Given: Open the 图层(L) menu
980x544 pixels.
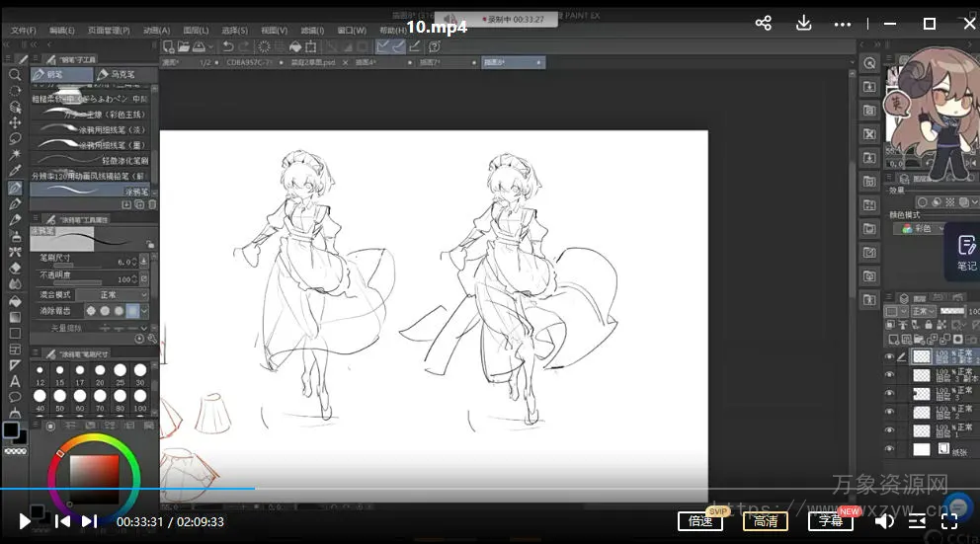Looking at the screenshot, I should tap(196, 31).
